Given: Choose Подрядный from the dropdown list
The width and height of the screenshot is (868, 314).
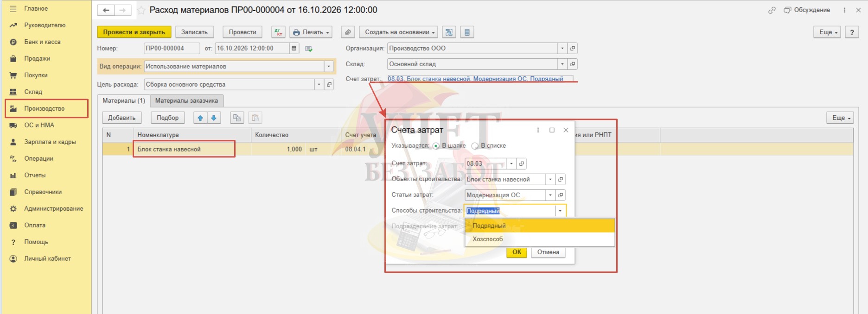Looking at the screenshot, I should 540,226.
